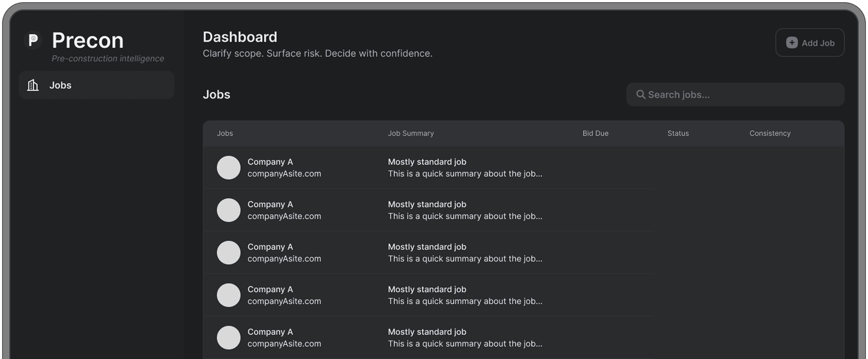
Task: Click the second row's company avatar
Action: 229,210
